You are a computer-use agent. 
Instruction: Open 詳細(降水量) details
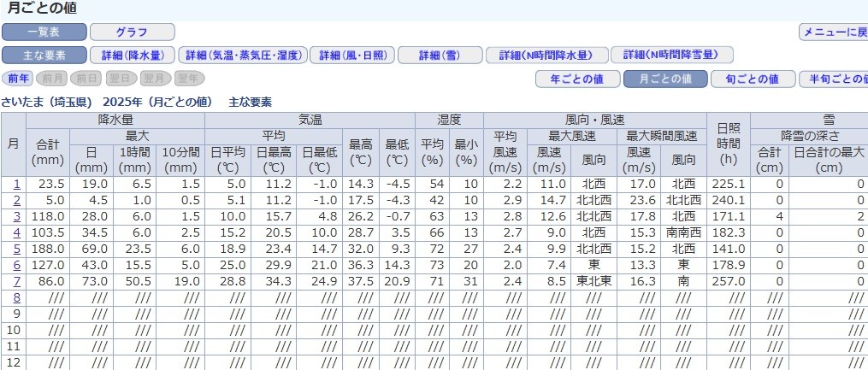pos(133,56)
